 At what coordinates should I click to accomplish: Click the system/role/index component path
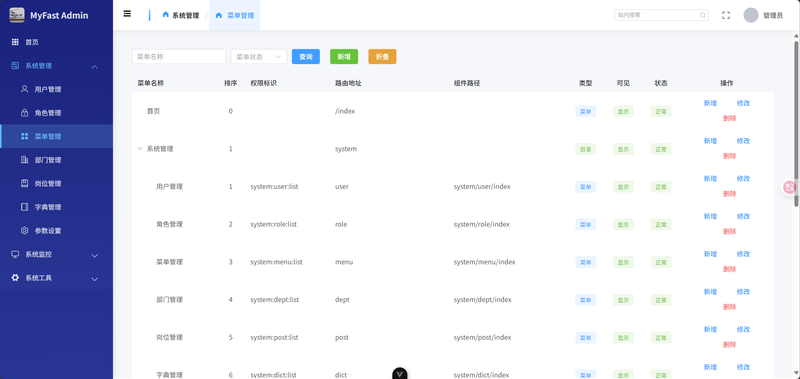click(x=482, y=224)
